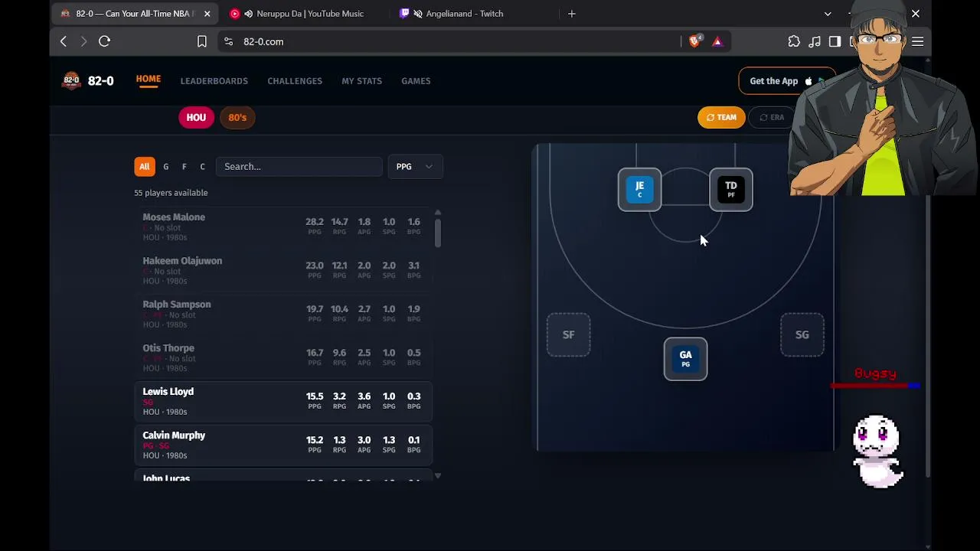Select the All position filter
The height and width of the screenshot is (551, 980).
[144, 167]
